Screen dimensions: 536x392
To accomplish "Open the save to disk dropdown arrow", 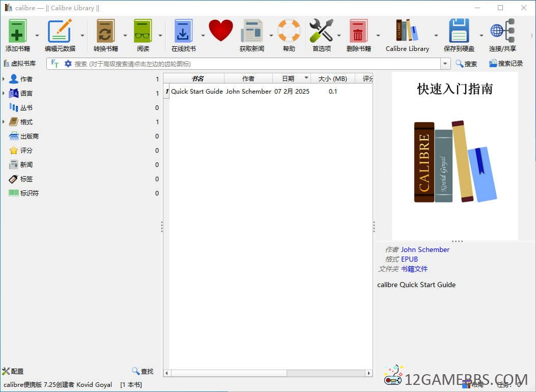I will [482, 35].
